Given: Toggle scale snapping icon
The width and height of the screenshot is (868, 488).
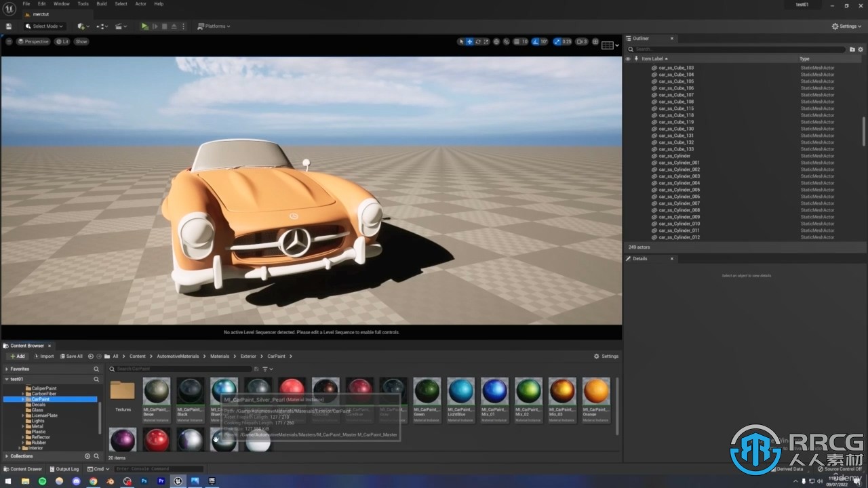Looking at the screenshot, I should coord(557,41).
